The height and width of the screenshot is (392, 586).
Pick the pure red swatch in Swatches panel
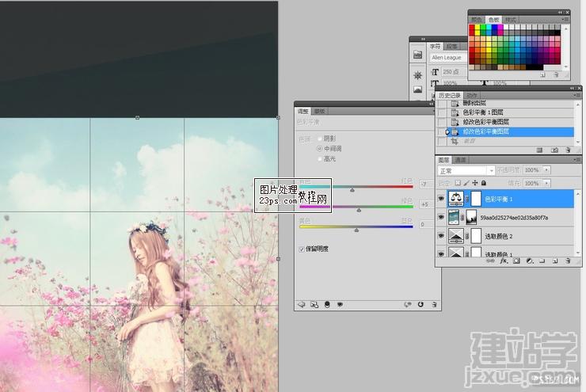tap(472, 28)
